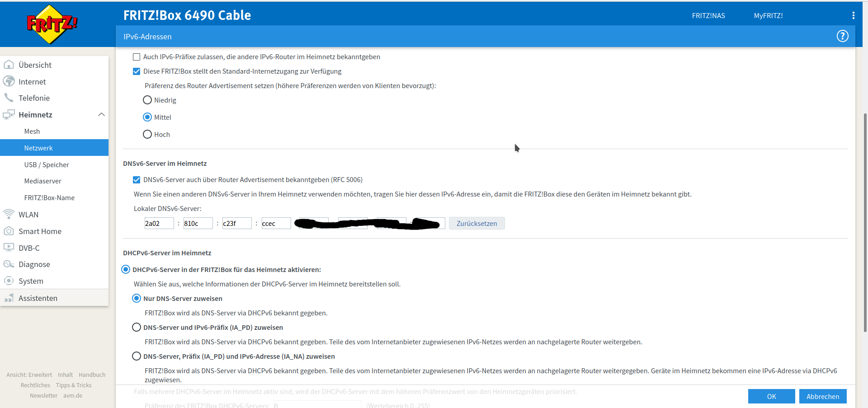Open Tipps & Tricks footer link
868x408 pixels.
tap(74, 385)
